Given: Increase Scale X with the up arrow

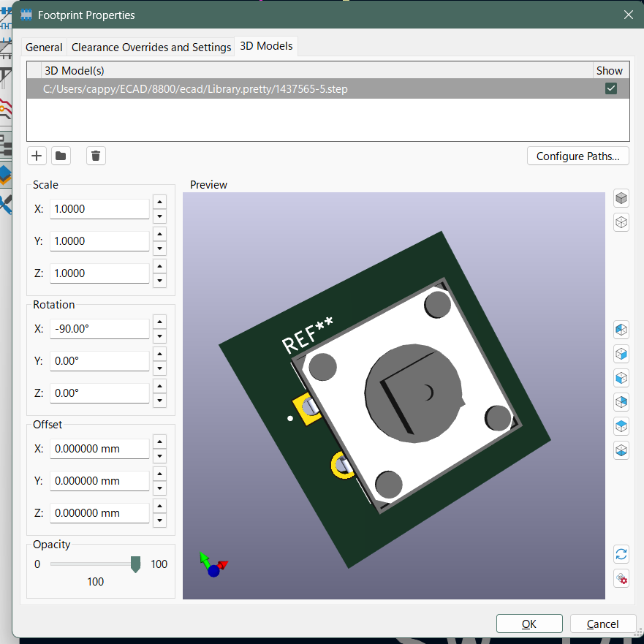Looking at the screenshot, I should [x=160, y=202].
